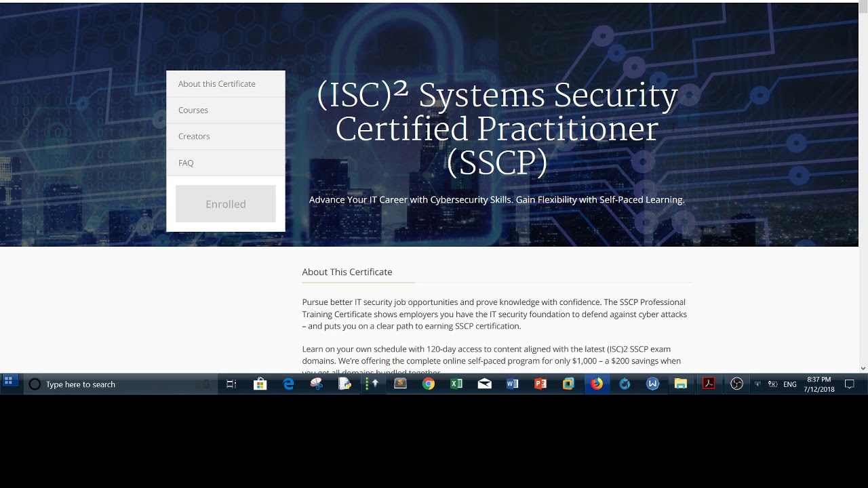Click the taskbar clock showing 8:37 PM

(819, 384)
